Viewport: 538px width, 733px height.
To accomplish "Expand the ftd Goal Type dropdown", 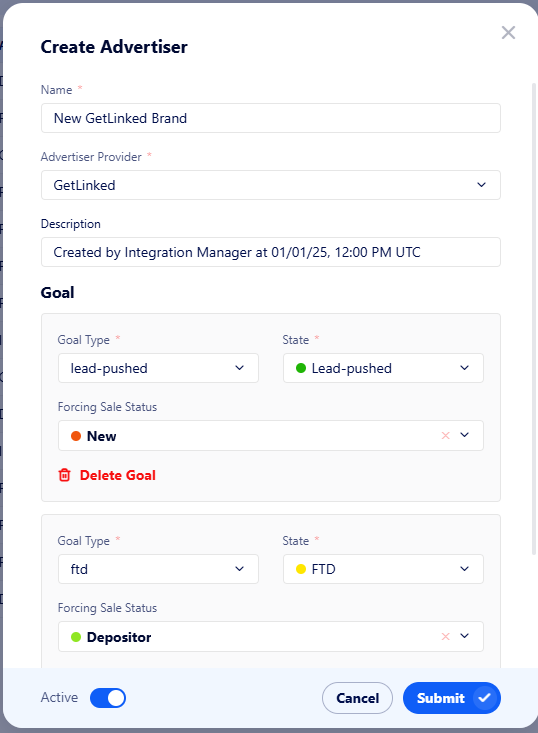I will 158,569.
